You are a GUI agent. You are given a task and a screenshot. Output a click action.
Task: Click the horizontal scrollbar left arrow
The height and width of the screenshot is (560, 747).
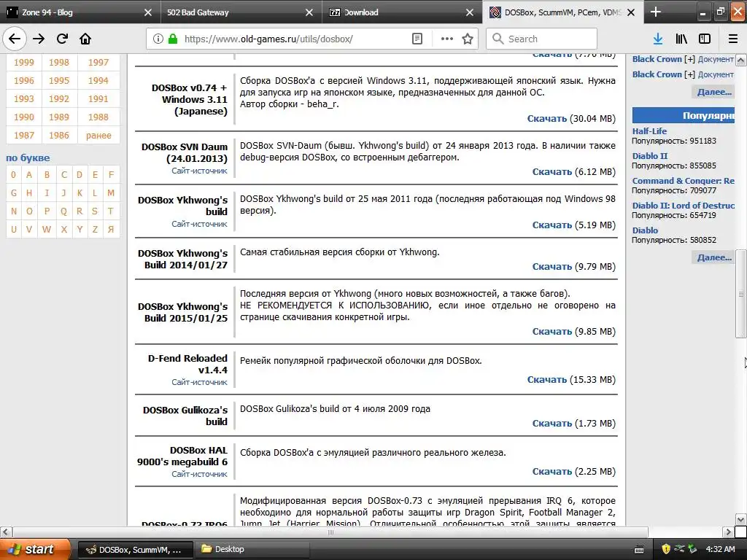6,532
